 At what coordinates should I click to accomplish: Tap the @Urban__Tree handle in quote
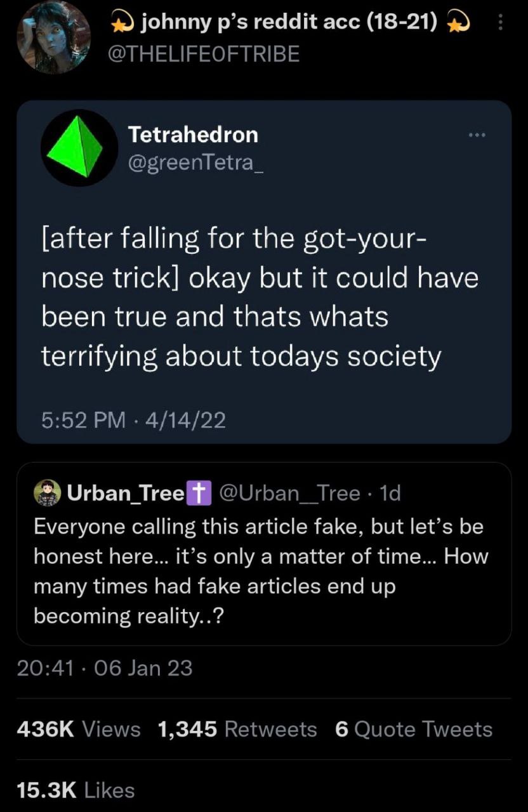pos(289,493)
